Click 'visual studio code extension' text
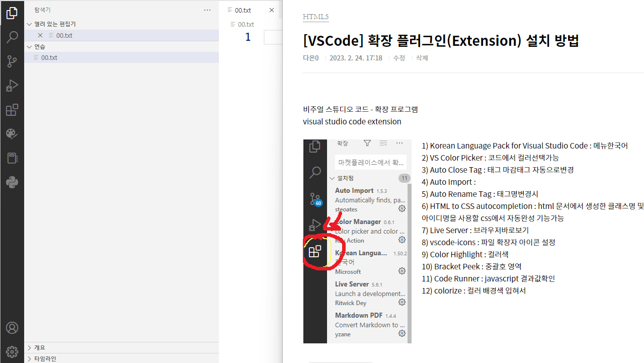This screenshot has height=363, width=644. 352,122
